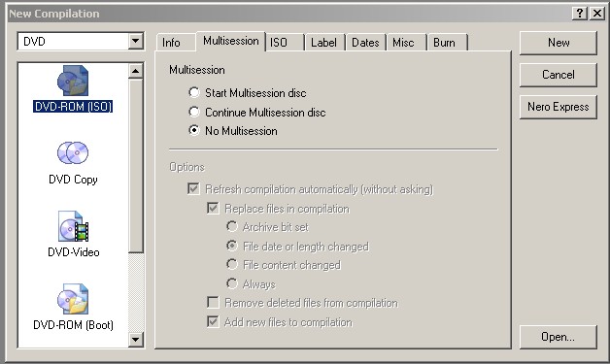Click the compilation list scroll up arrow

135,71
